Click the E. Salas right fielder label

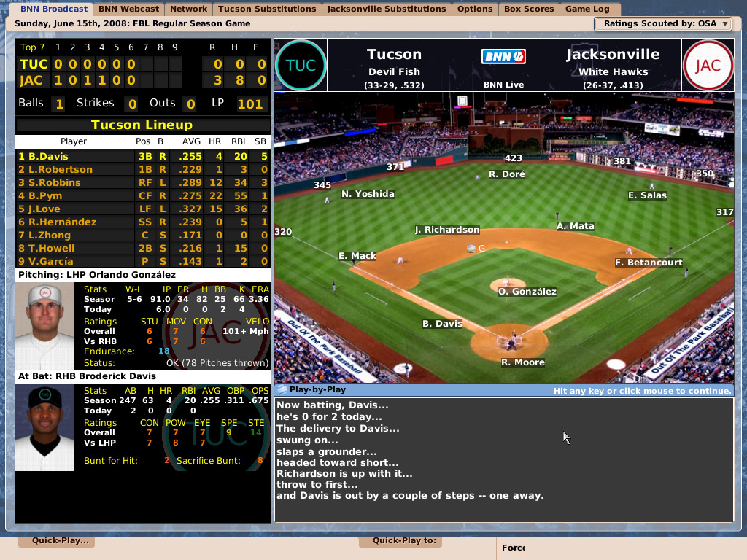pos(647,195)
